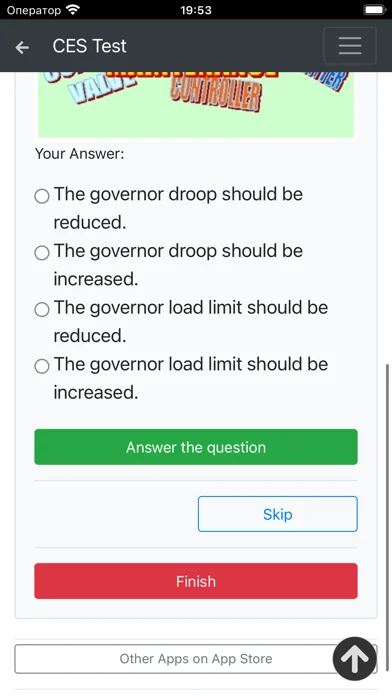Select radio for governor droop reduced
Image resolution: width=392 pixels, height=696 pixels.
tap(42, 196)
